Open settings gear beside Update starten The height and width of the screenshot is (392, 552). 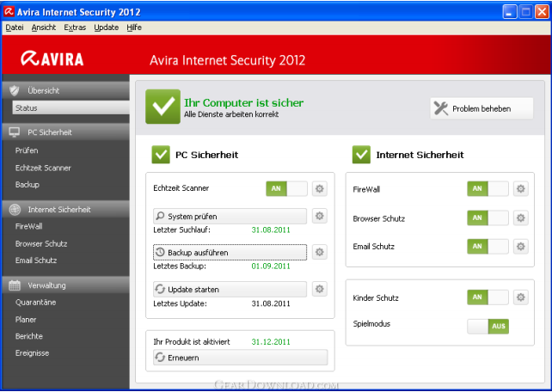(319, 289)
